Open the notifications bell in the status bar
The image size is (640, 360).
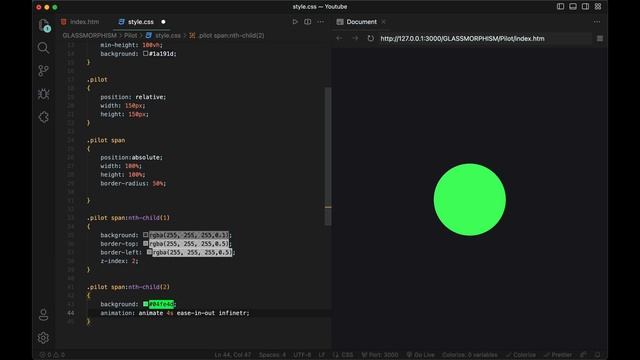598,355
